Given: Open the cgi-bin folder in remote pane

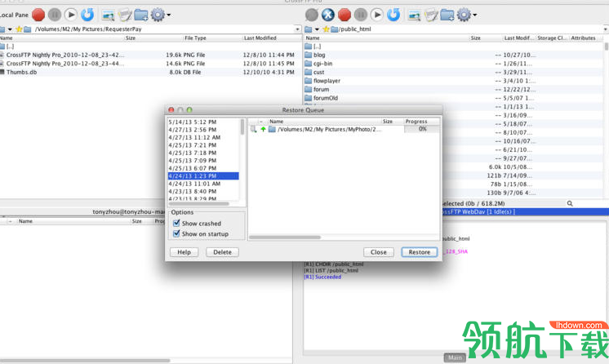Looking at the screenshot, I should click(x=322, y=64).
